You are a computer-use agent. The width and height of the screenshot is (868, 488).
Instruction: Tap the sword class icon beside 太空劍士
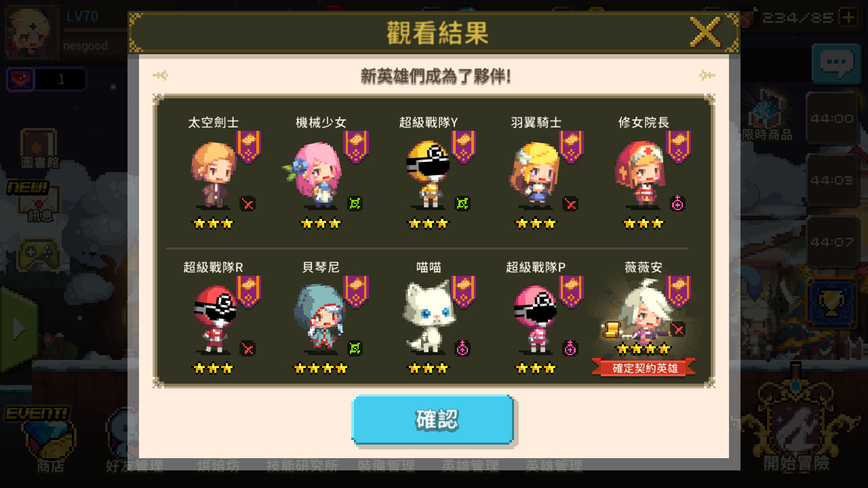[x=248, y=203]
